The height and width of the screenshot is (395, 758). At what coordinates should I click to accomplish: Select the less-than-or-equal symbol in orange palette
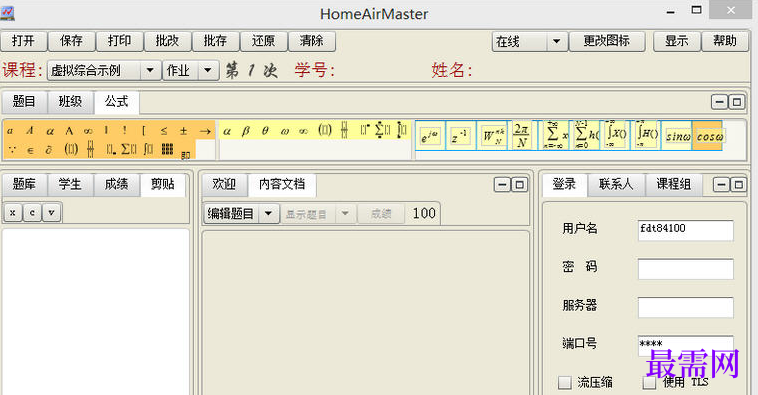tap(164, 131)
